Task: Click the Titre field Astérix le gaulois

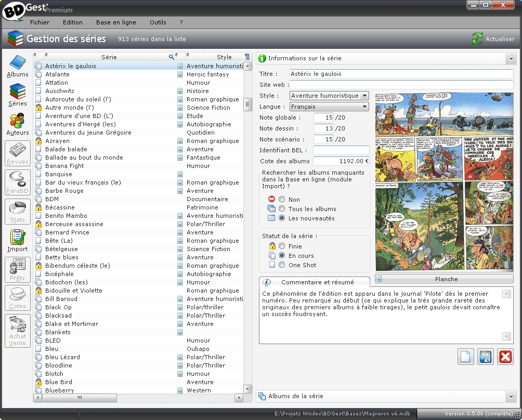Action: point(401,74)
